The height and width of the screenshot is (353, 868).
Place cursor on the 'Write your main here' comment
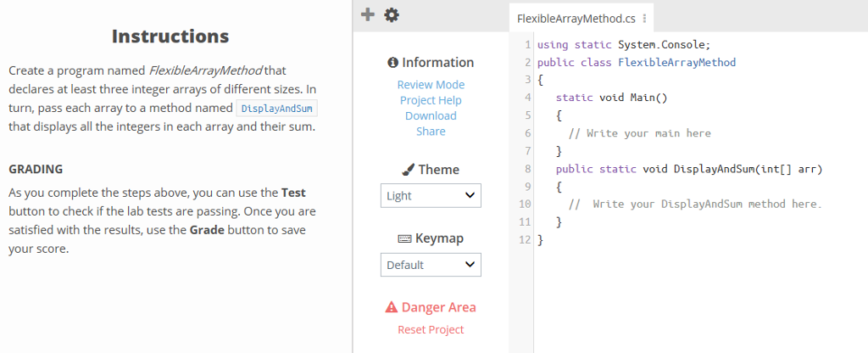[x=640, y=133]
